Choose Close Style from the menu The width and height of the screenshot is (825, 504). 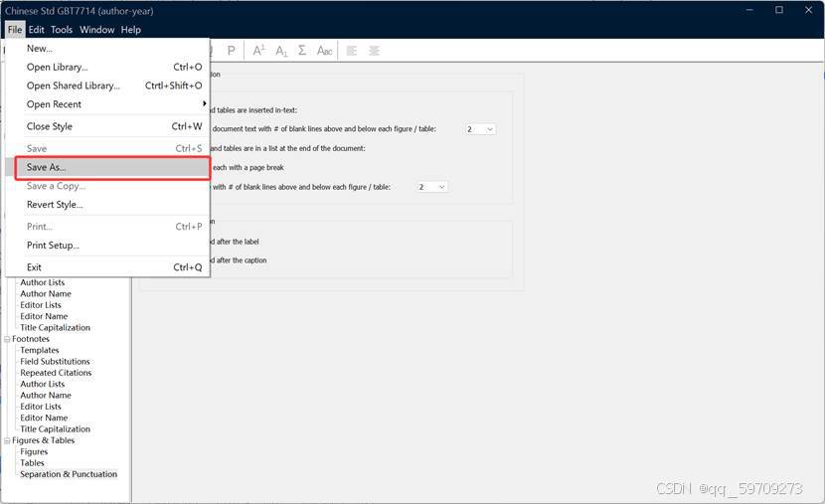[107, 126]
